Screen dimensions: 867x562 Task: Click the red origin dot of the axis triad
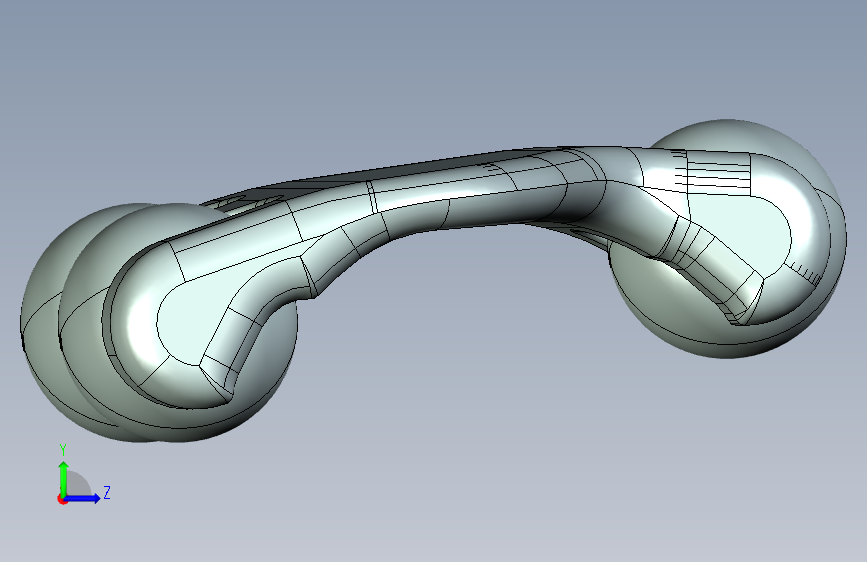(62, 499)
